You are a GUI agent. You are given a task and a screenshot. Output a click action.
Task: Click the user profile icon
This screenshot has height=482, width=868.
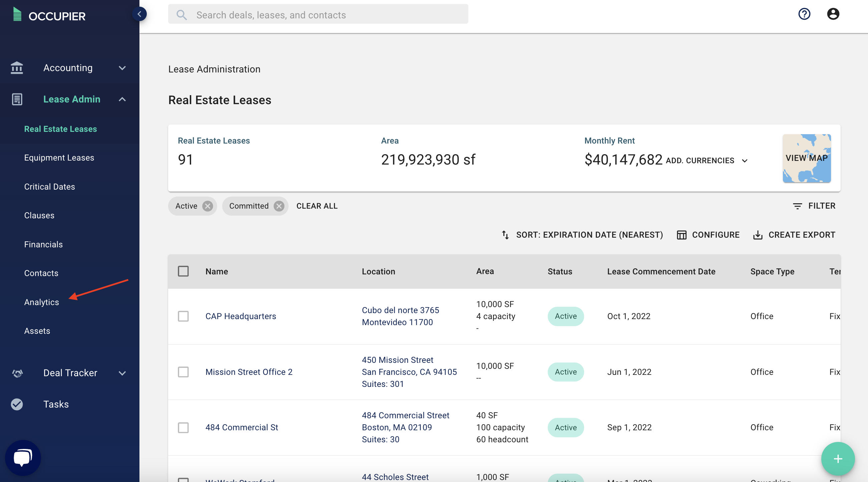pyautogui.click(x=833, y=14)
